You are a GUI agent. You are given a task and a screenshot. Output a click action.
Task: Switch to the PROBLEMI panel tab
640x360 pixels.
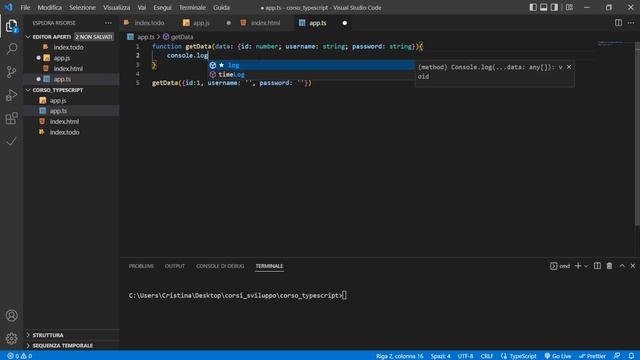coord(141,266)
